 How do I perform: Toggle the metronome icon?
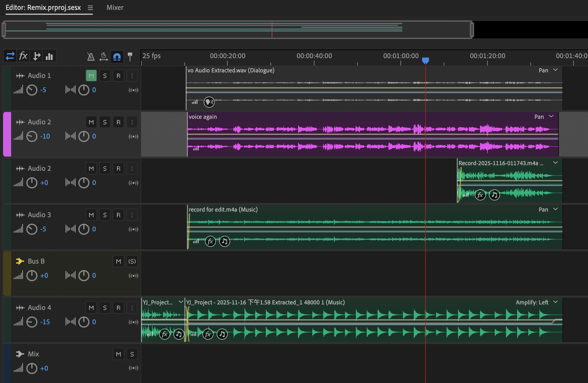(x=91, y=57)
